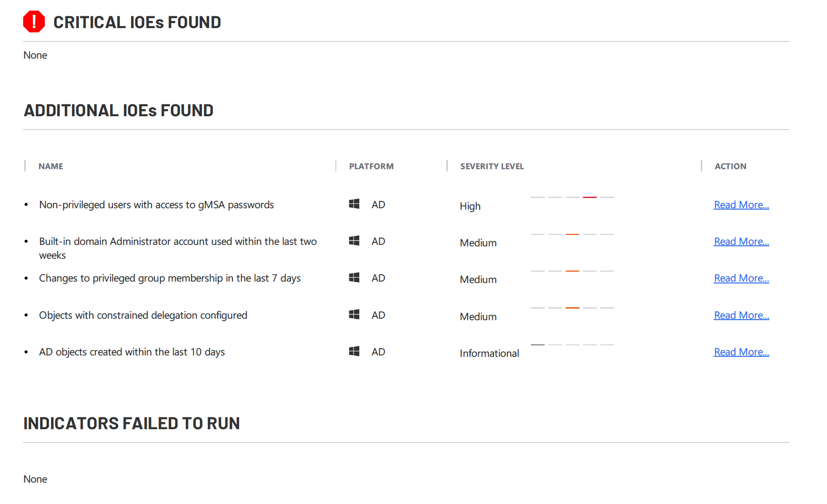The height and width of the screenshot is (504, 827).
Task: Select 'Objects with constrained delegation configured' entry
Action: click(x=143, y=315)
